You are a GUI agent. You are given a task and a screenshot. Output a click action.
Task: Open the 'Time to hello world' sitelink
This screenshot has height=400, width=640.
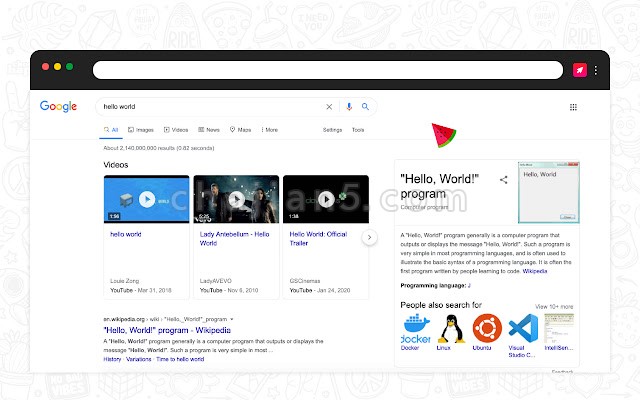point(180,359)
